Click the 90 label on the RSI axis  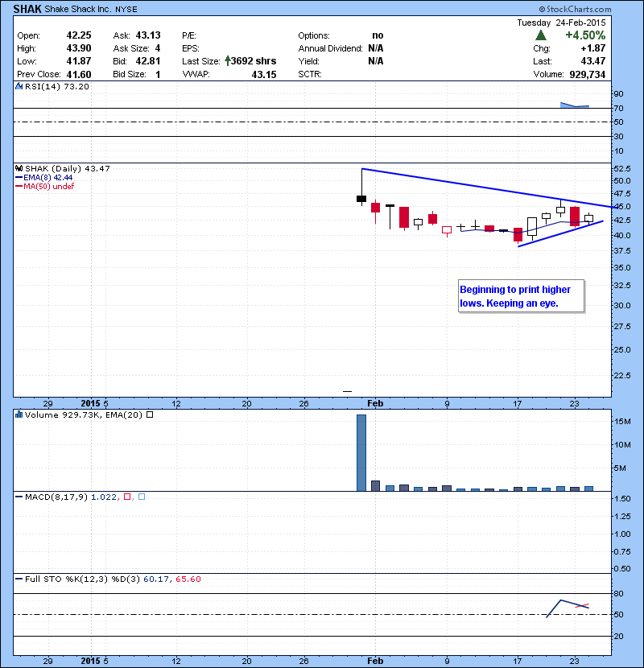[618, 93]
